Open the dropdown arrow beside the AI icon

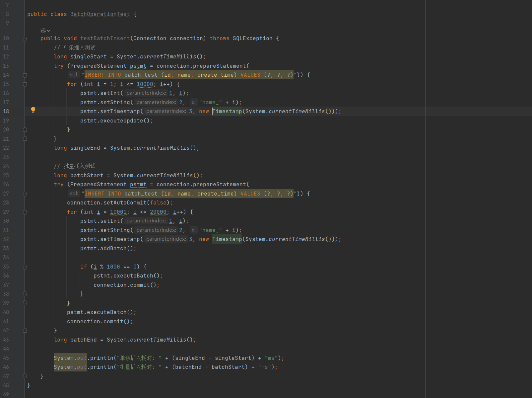[48, 31]
